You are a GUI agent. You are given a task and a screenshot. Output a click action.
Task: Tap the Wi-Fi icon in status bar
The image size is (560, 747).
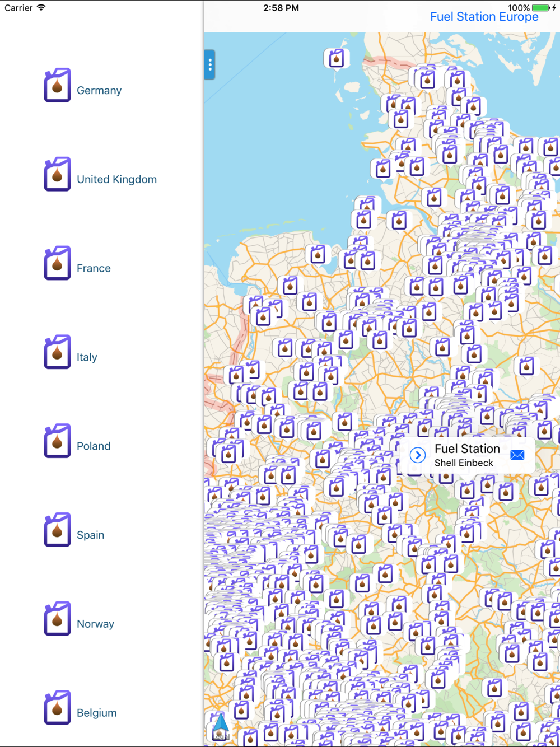41,8
